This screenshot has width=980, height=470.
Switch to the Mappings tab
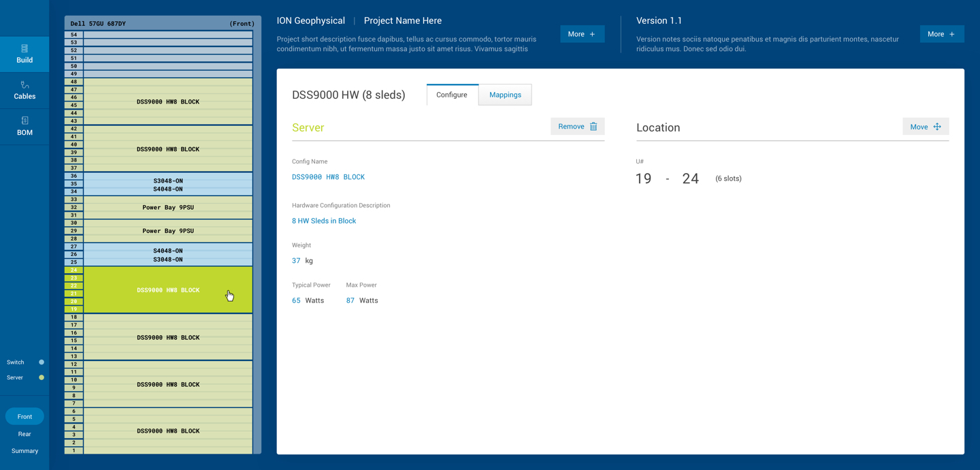pos(505,95)
